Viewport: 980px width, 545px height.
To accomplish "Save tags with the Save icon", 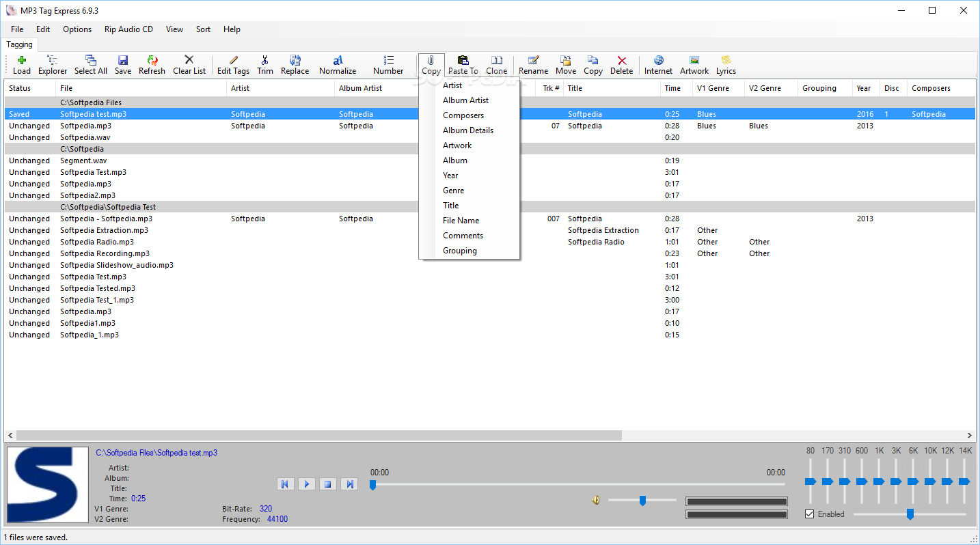I will [123, 66].
